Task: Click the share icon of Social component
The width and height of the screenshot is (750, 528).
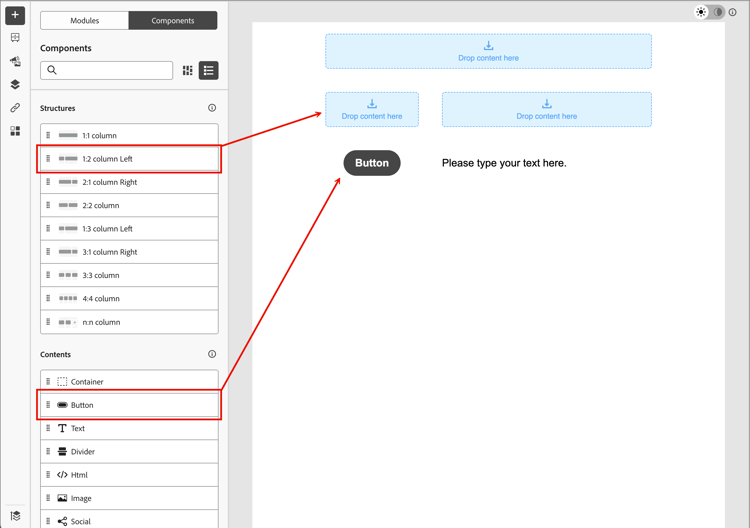Action: click(62, 521)
